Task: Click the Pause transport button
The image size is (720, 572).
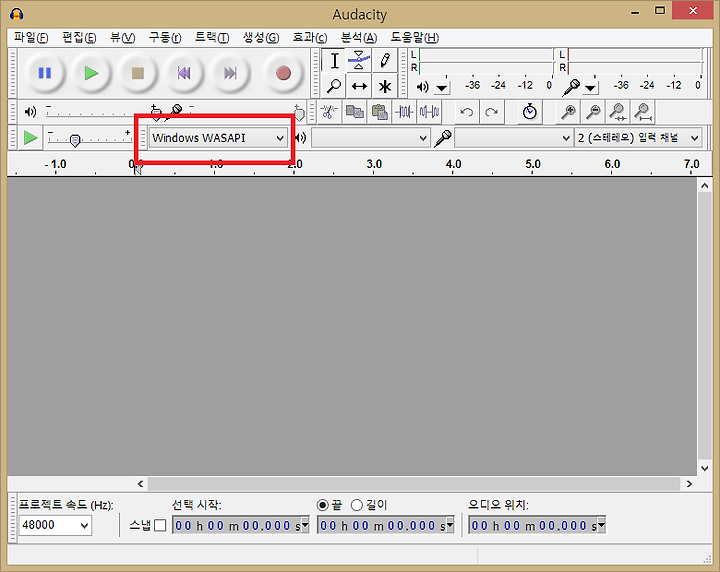Action: (x=45, y=73)
